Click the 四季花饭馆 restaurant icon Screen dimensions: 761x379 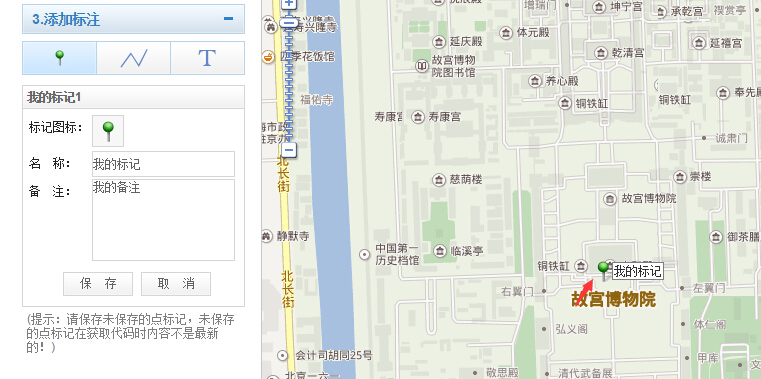click(x=267, y=57)
